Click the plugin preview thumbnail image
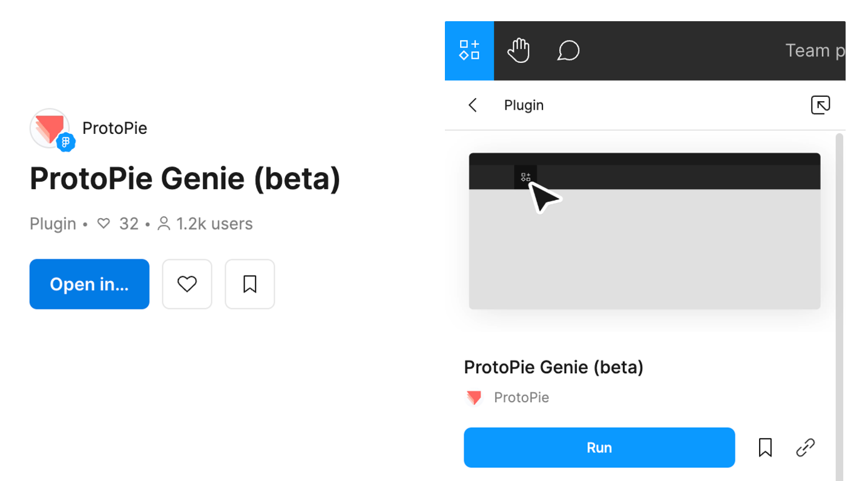The width and height of the screenshot is (868, 481). [x=645, y=231]
